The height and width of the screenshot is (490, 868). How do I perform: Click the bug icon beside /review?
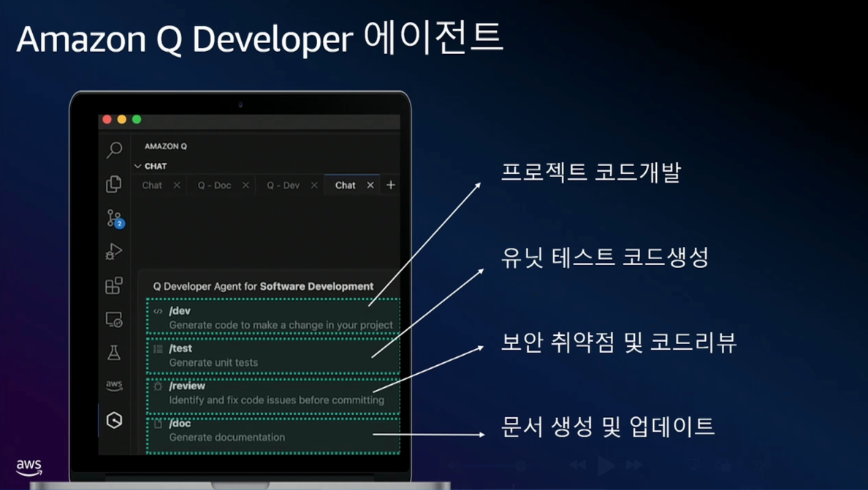click(158, 386)
